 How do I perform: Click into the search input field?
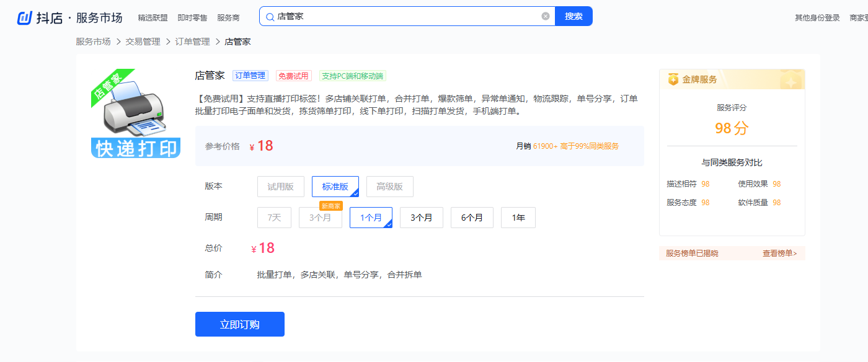click(x=403, y=16)
